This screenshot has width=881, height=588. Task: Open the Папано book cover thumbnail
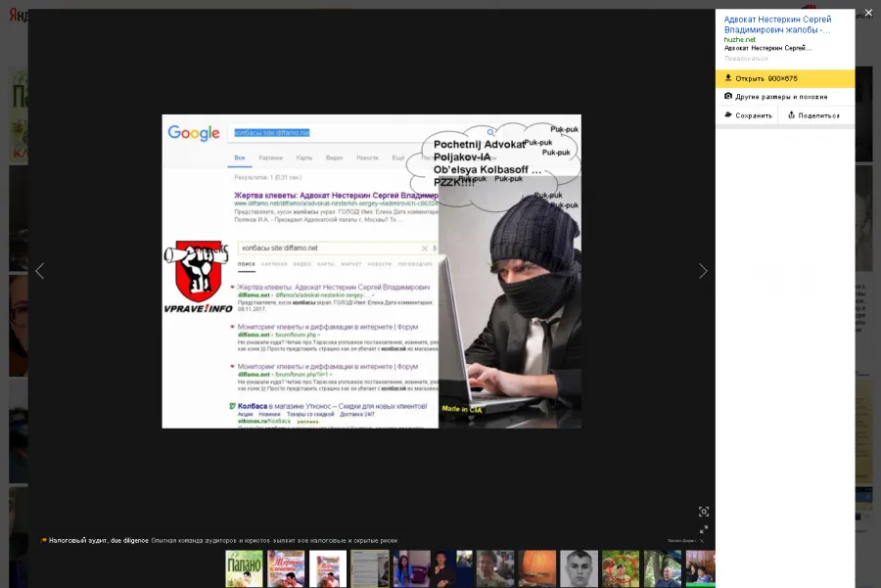pos(244,568)
